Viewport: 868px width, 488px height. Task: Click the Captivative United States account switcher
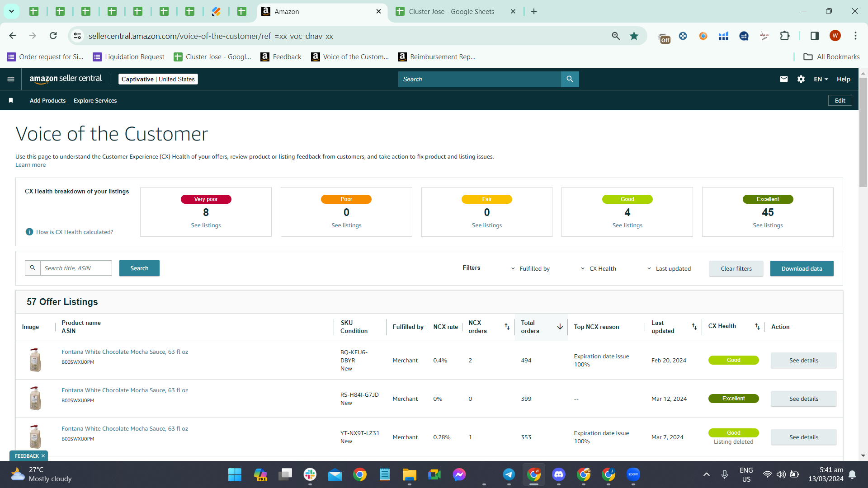tap(158, 79)
